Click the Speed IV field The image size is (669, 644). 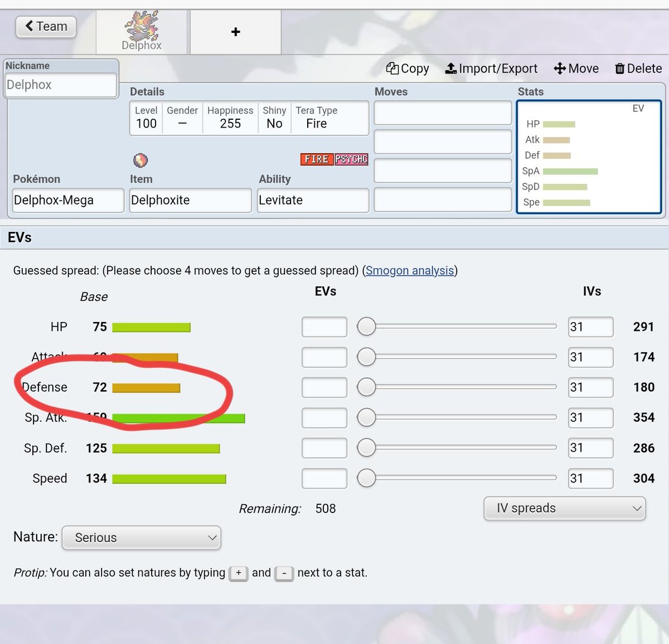pyautogui.click(x=591, y=478)
